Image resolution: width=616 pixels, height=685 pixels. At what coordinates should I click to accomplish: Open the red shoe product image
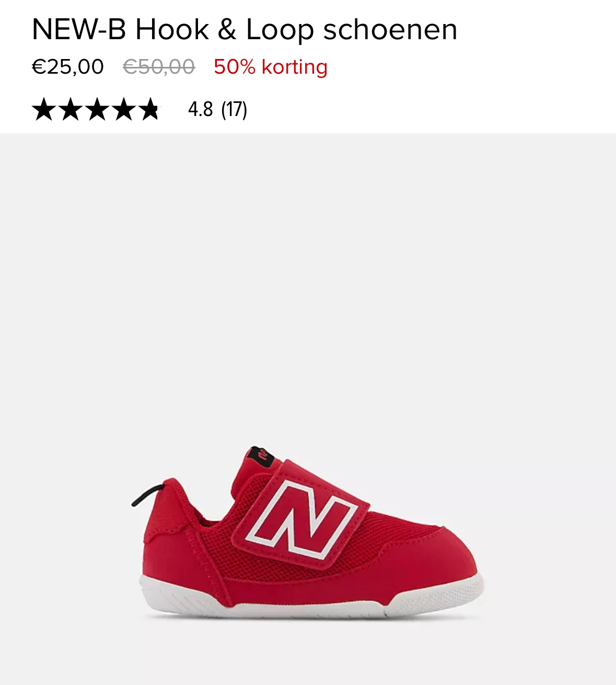(308, 532)
